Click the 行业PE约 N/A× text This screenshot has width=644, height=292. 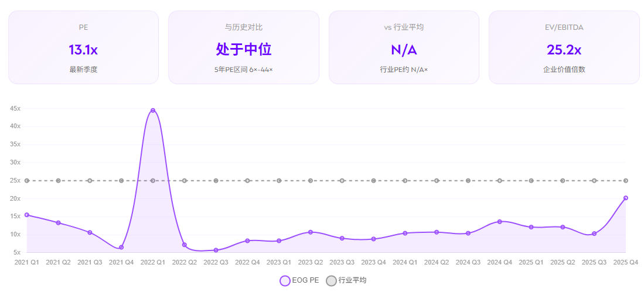coord(404,70)
